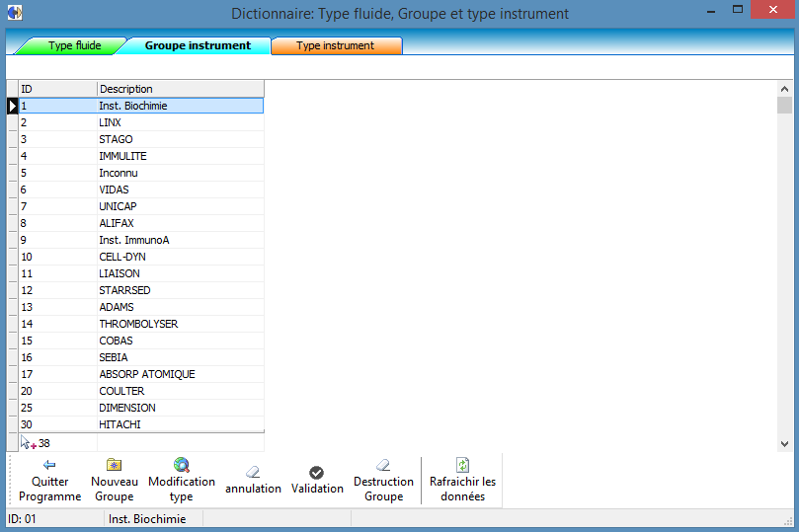Close the Dictionnaire window

(773, 10)
